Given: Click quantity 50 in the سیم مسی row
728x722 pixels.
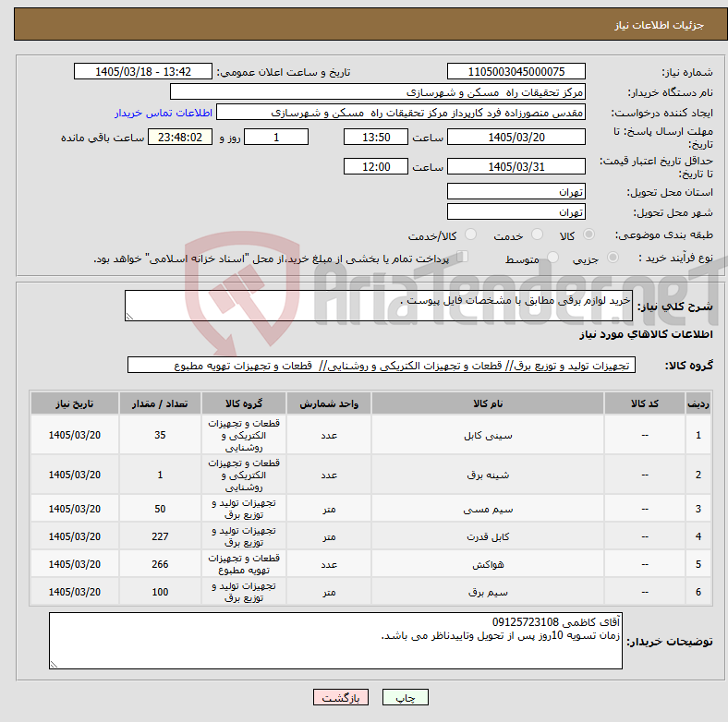Looking at the screenshot, I should click(160, 509).
